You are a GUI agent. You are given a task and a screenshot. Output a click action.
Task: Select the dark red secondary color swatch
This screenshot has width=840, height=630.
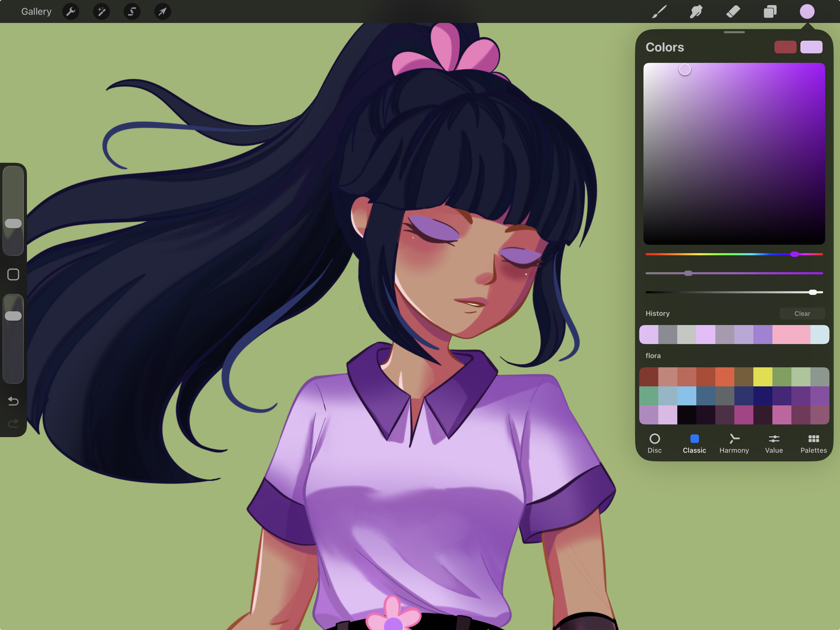[x=785, y=47]
